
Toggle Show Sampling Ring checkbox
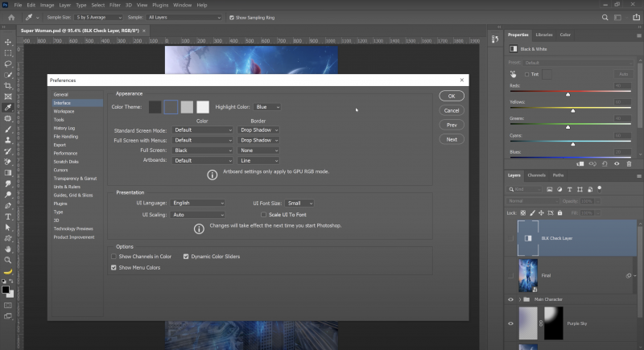[x=232, y=18]
